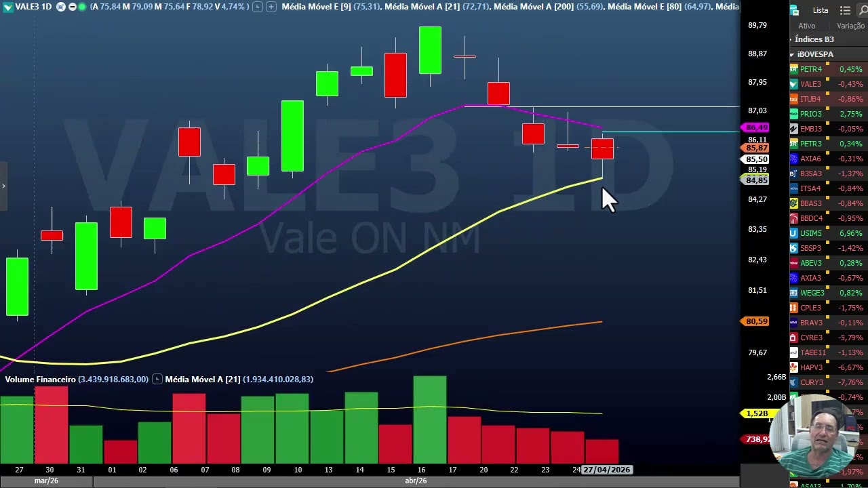This screenshot has width=868, height=488.
Task: Click the green status circle in chart header
Action: coord(83,7)
